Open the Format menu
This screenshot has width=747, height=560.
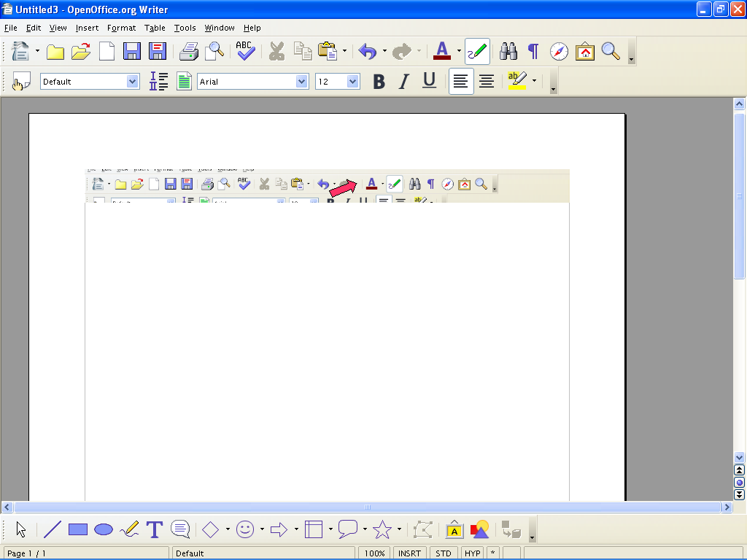pos(122,28)
